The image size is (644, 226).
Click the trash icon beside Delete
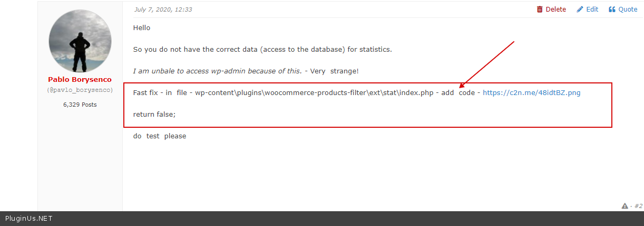click(x=540, y=10)
